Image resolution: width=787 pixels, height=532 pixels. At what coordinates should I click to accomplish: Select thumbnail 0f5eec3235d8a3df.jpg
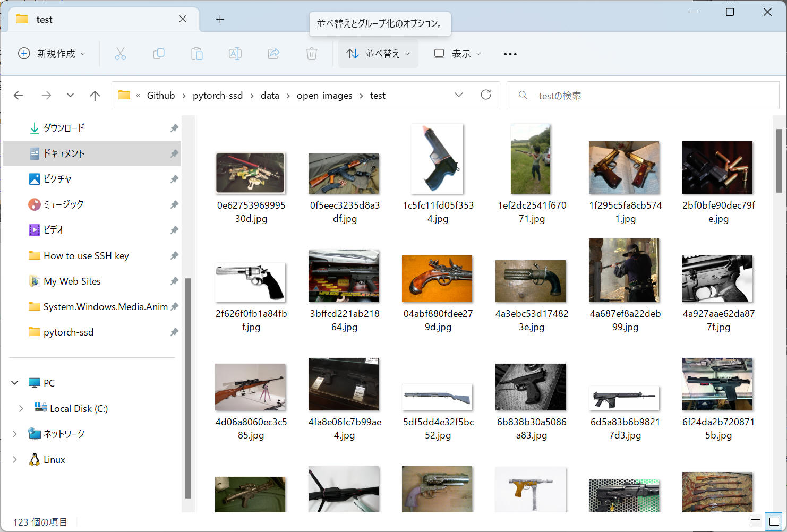click(344, 174)
